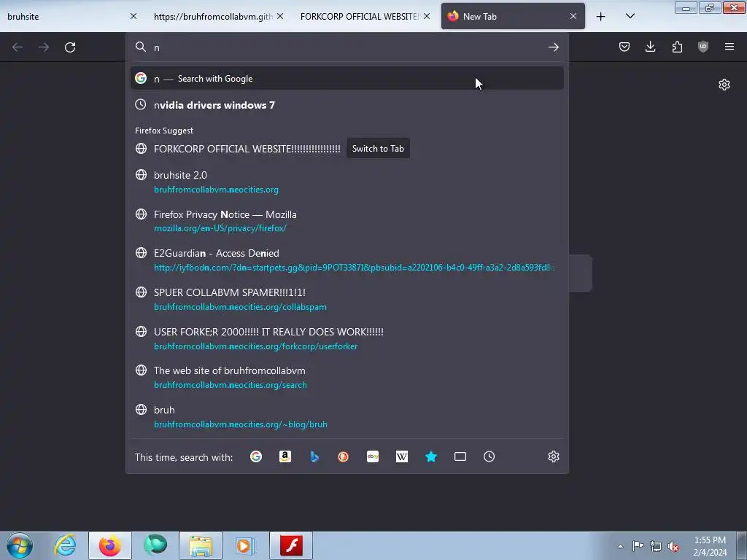Open network icon in system tray
747x560 pixels.
[656, 546]
